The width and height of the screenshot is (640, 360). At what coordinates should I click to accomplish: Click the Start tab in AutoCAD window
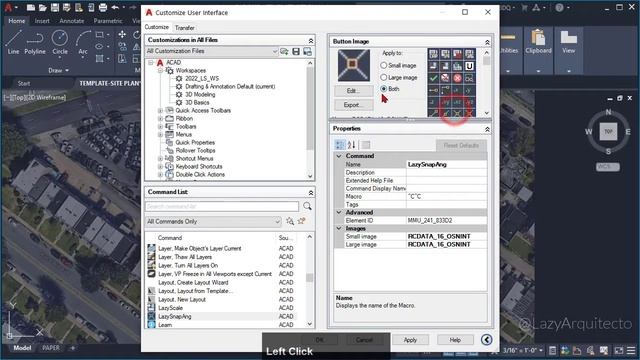tap(24, 83)
